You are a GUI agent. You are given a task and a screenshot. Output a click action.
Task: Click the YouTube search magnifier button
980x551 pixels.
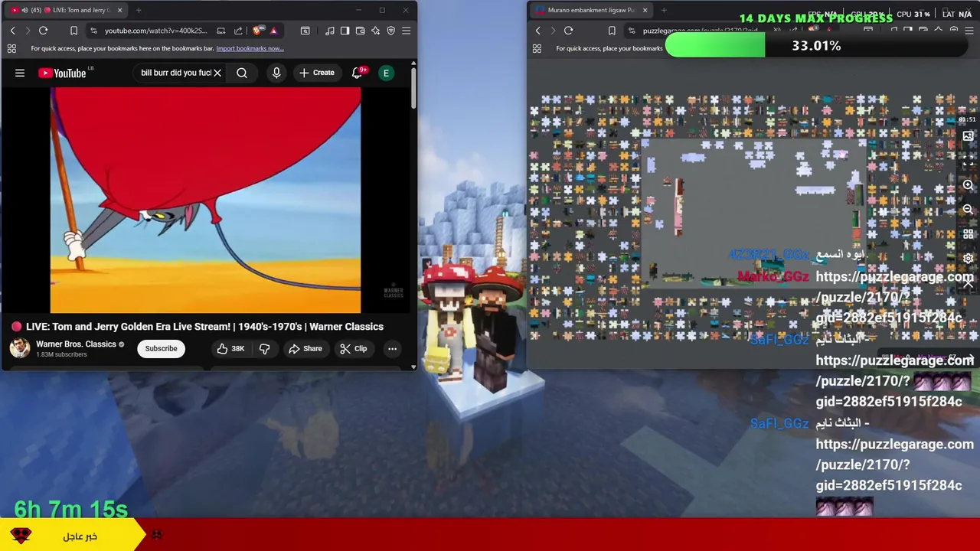(242, 73)
